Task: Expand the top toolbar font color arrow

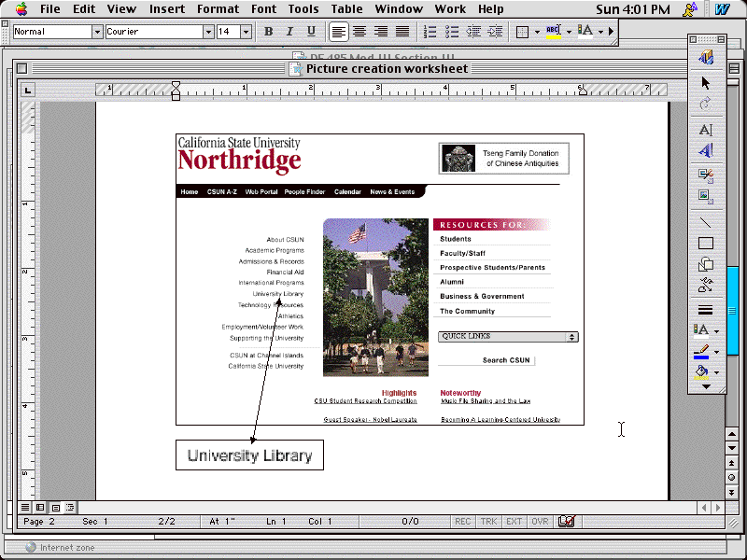Action: tap(600, 32)
